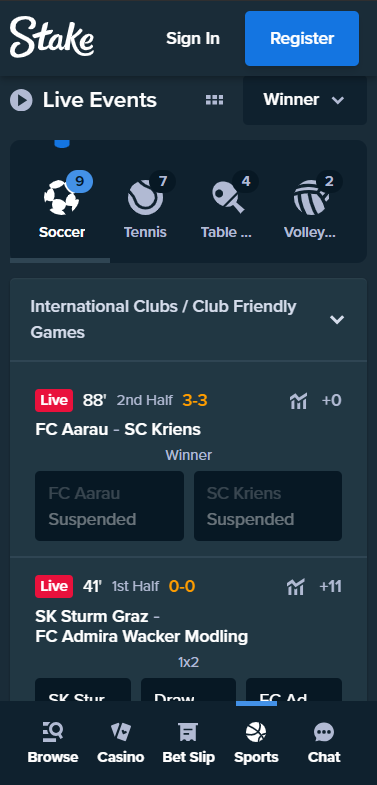Open the grid view icon
Image resolution: width=377 pixels, height=785 pixels.
(214, 100)
